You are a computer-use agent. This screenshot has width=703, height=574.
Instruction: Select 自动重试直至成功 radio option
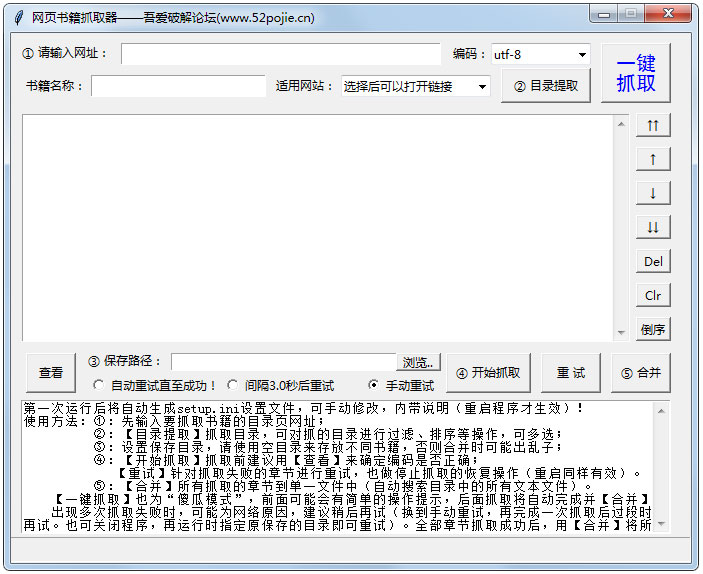coord(98,385)
